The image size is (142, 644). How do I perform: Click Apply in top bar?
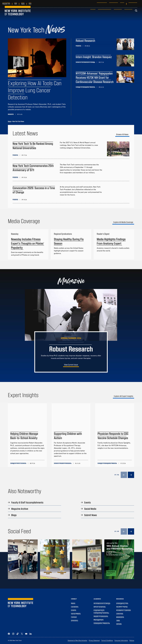point(23,4)
